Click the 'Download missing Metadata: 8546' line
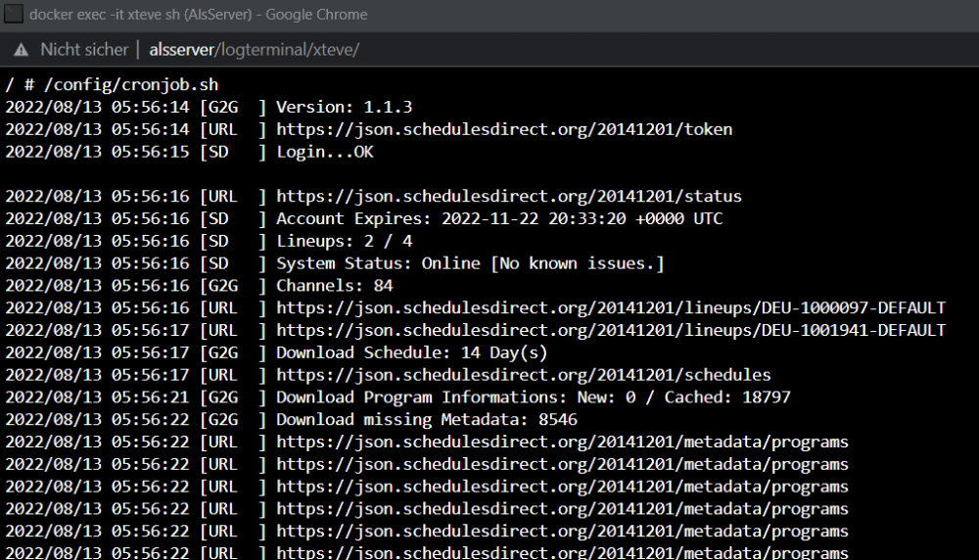The image size is (979, 560). (x=292, y=420)
